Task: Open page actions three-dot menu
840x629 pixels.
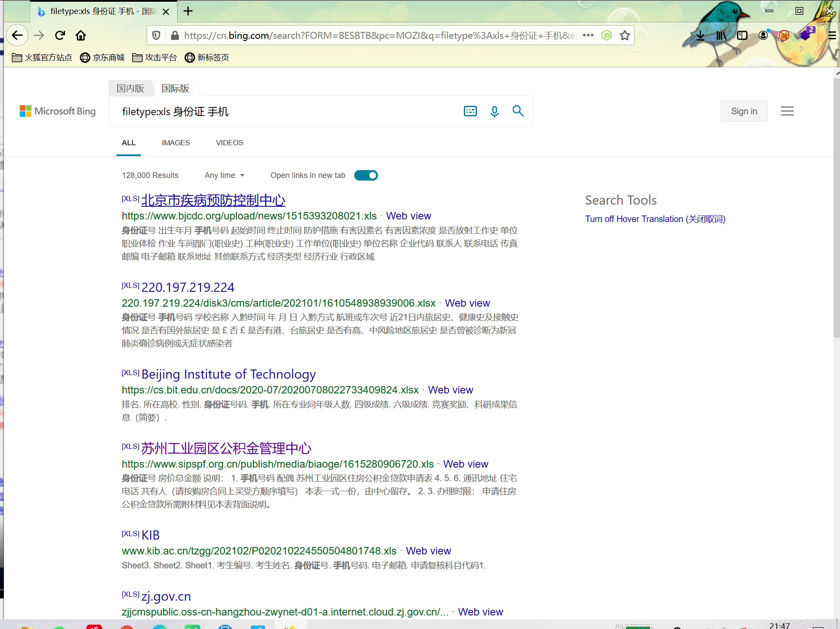Action: coord(588,35)
